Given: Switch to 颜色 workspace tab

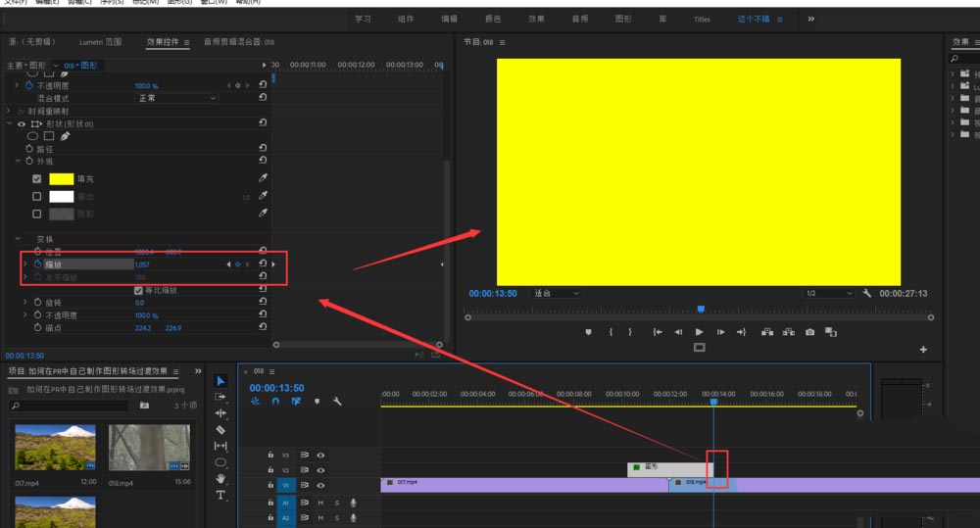Looking at the screenshot, I should (x=493, y=19).
